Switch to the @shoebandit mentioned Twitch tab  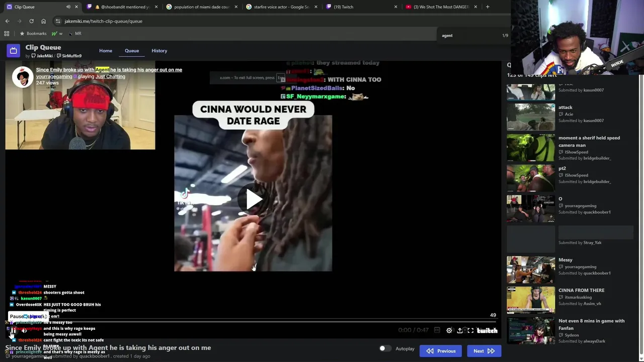pyautogui.click(x=122, y=7)
